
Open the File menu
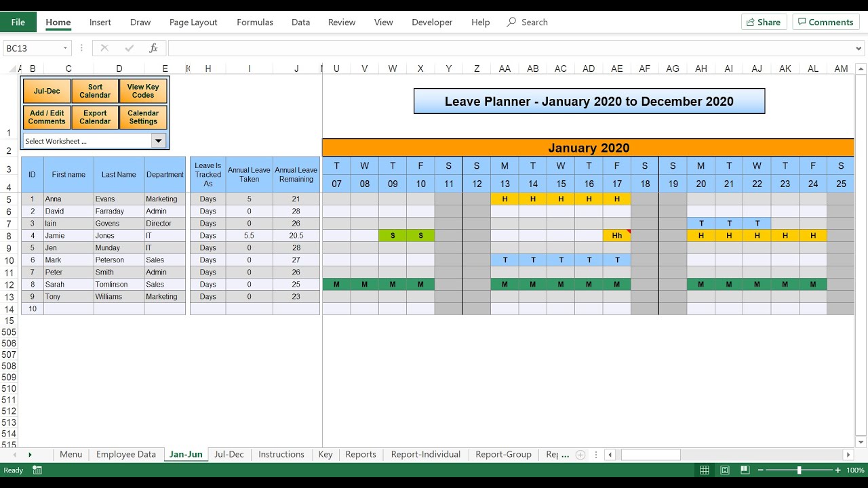(x=18, y=22)
